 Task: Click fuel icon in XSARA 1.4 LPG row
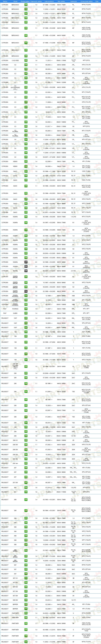click(26, 217)
